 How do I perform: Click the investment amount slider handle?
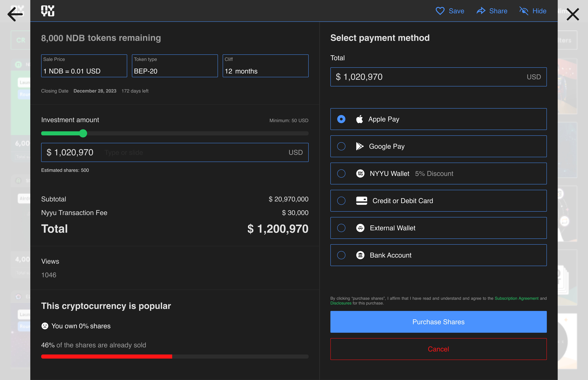tap(83, 133)
